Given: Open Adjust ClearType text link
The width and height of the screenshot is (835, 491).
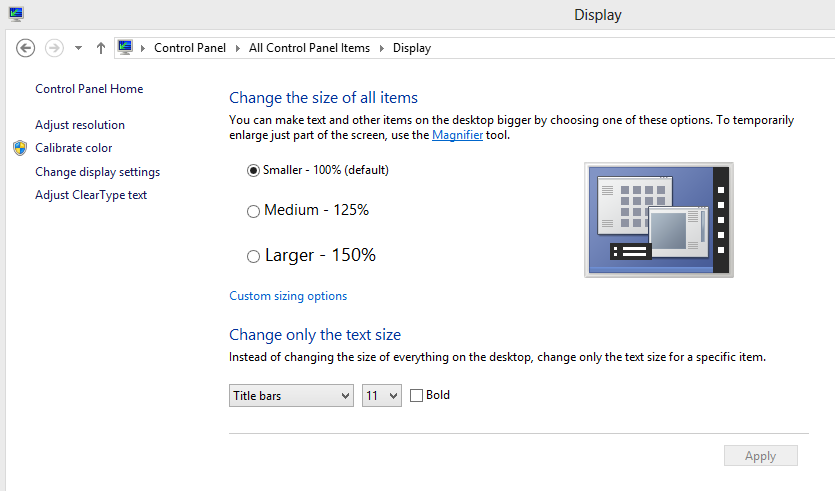Looking at the screenshot, I should [91, 195].
